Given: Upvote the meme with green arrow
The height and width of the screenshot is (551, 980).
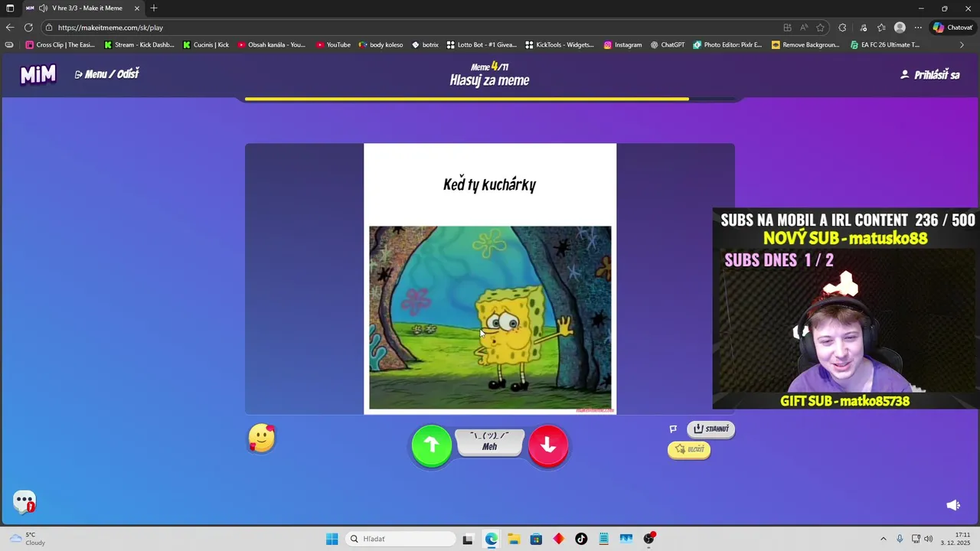Looking at the screenshot, I should point(432,445).
